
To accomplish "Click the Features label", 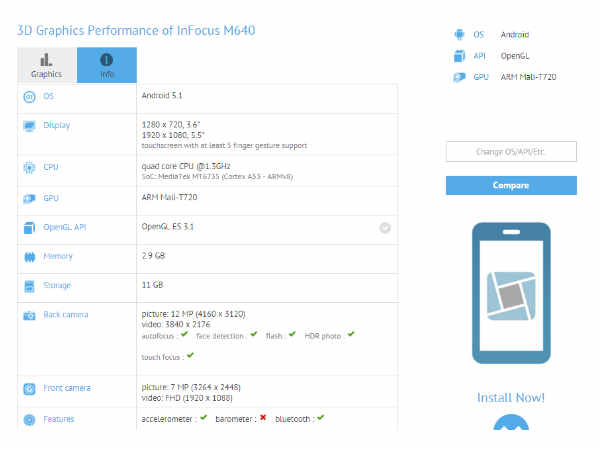I will click(59, 419).
